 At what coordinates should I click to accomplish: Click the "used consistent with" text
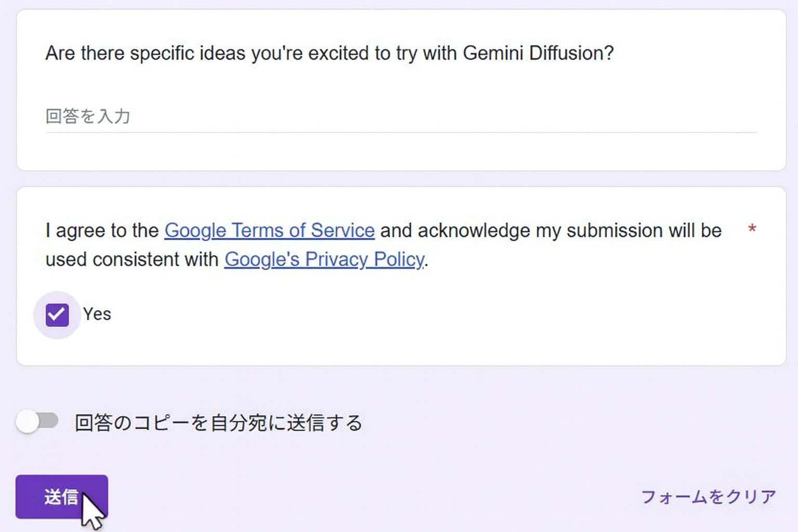132,259
